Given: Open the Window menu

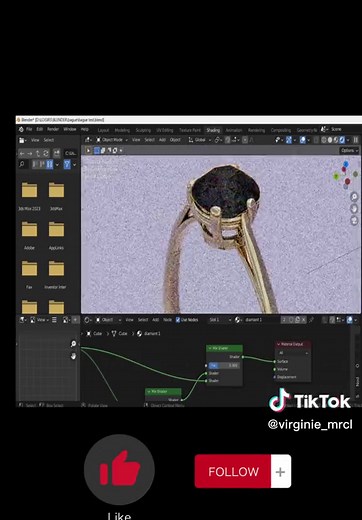Looking at the screenshot, I should tap(70, 129).
